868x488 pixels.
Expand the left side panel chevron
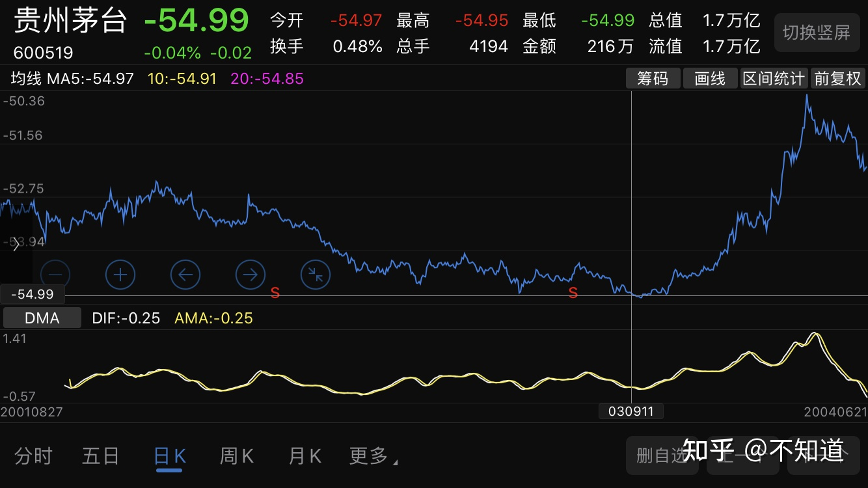(16, 245)
